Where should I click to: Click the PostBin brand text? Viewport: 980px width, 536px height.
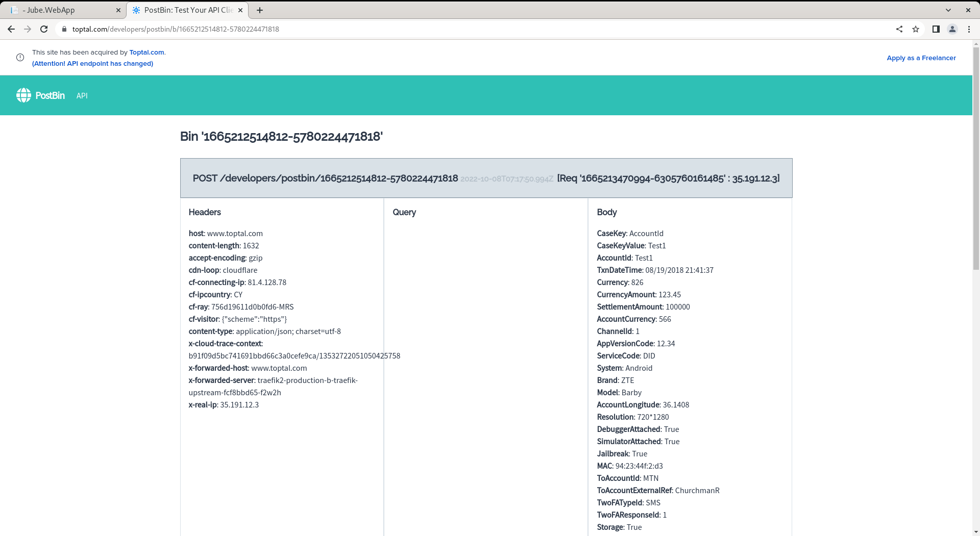coord(50,95)
